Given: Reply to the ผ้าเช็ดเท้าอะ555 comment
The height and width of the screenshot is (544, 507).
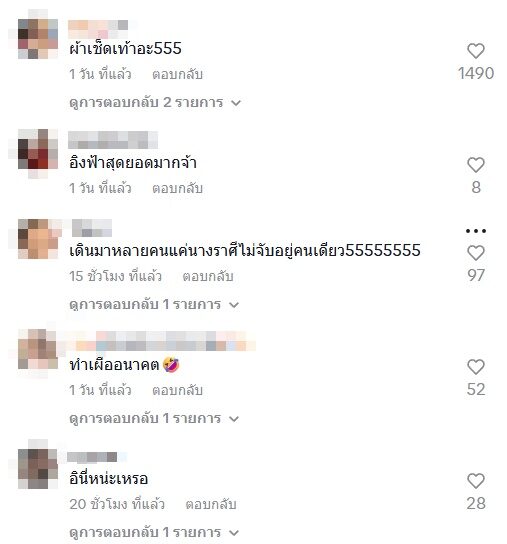Looking at the screenshot, I should [177, 74].
